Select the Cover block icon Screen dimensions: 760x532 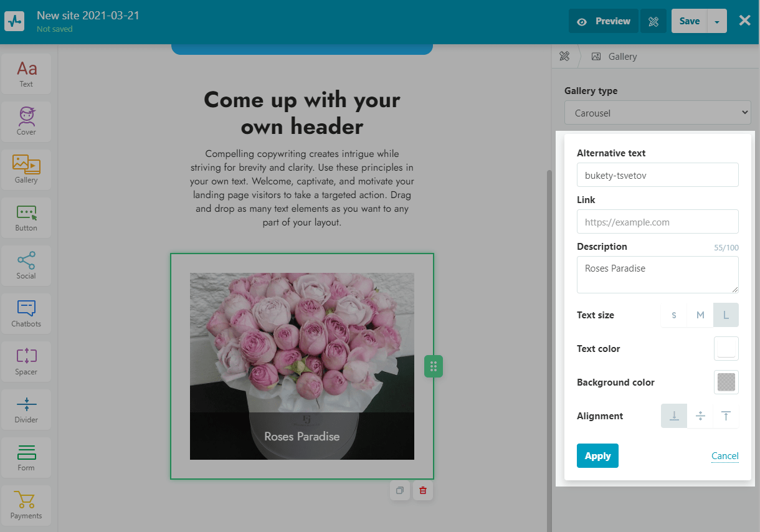pos(26,121)
